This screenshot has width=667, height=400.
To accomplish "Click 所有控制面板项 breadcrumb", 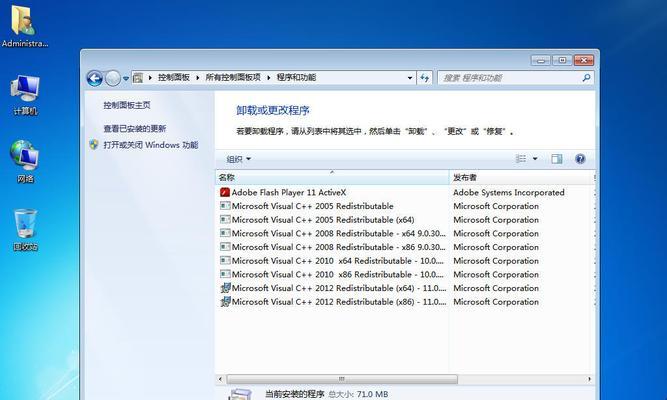I will (233, 77).
